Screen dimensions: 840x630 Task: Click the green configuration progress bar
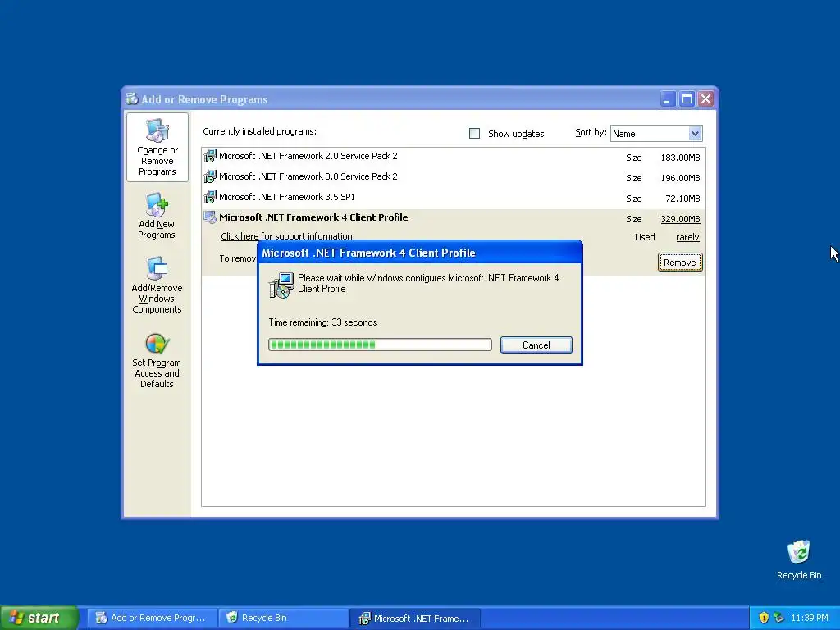pos(380,345)
